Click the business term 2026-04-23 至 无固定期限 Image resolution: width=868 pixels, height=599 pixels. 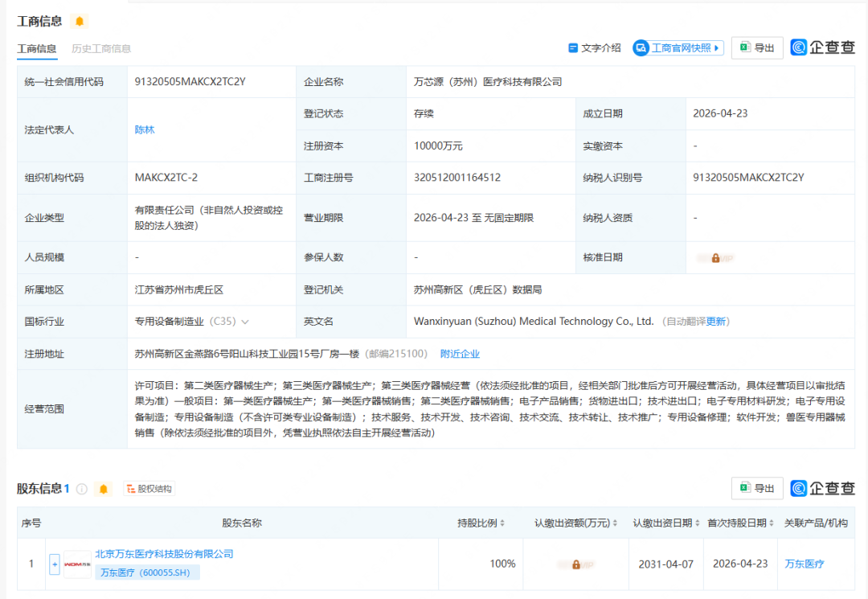click(x=473, y=218)
